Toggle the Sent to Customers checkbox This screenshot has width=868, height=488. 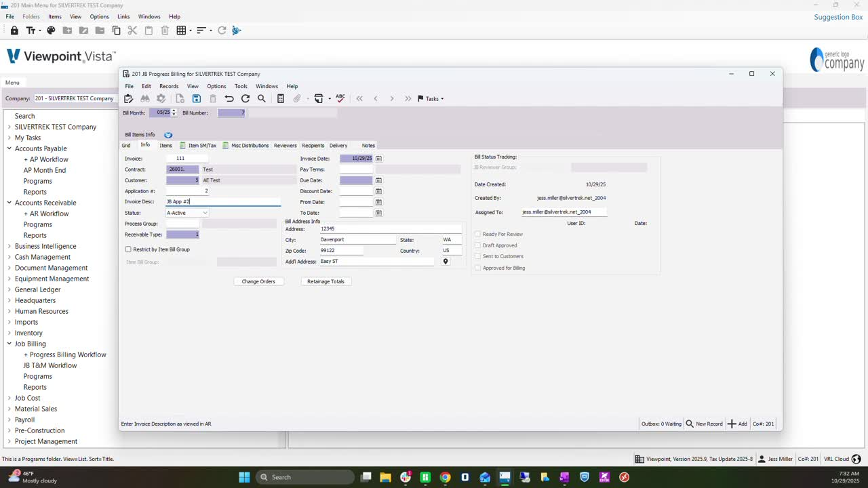tap(477, 256)
